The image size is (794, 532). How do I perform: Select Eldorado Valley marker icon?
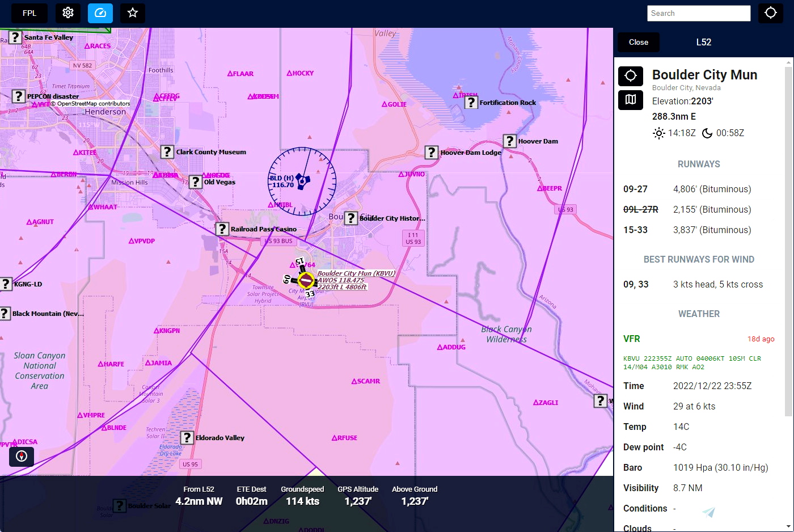(x=187, y=437)
